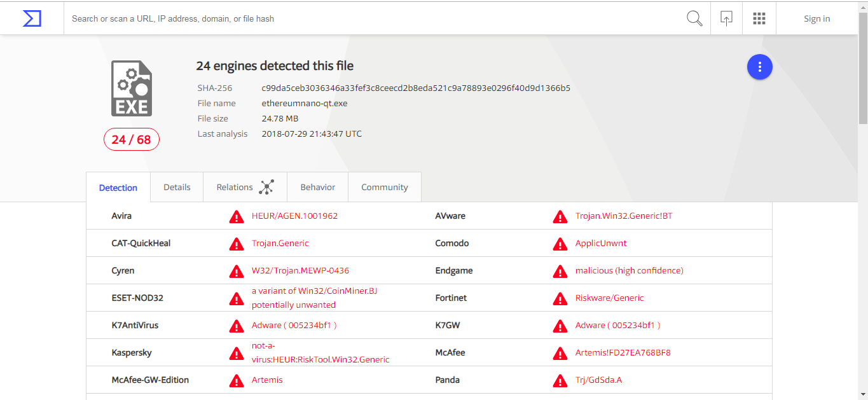868x400 pixels.
Task: Select the SHA-256 hash value
Action: point(416,88)
